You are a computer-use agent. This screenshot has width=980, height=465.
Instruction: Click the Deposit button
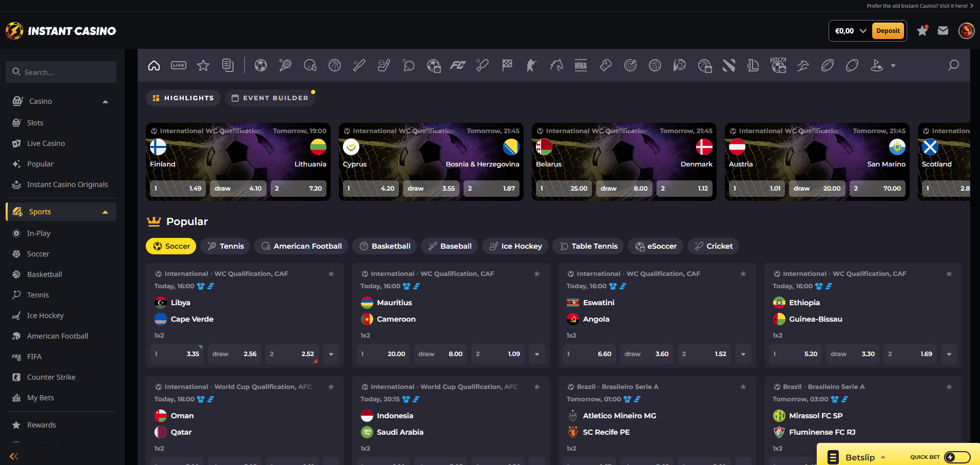[x=888, y=31]
